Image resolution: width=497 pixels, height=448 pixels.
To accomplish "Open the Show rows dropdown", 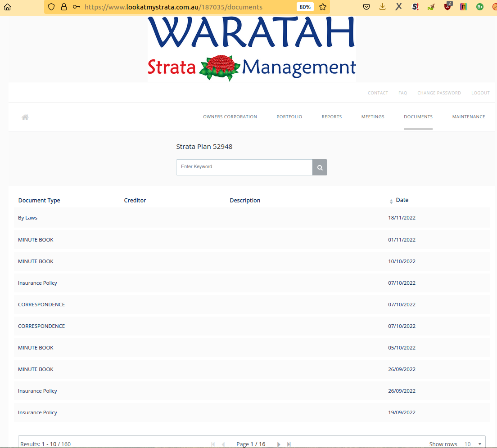I will [x=473, y=444].
